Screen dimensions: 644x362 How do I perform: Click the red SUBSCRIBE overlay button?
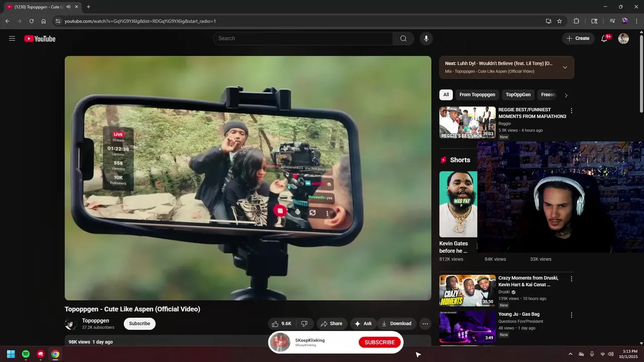[x=379, y=342]
